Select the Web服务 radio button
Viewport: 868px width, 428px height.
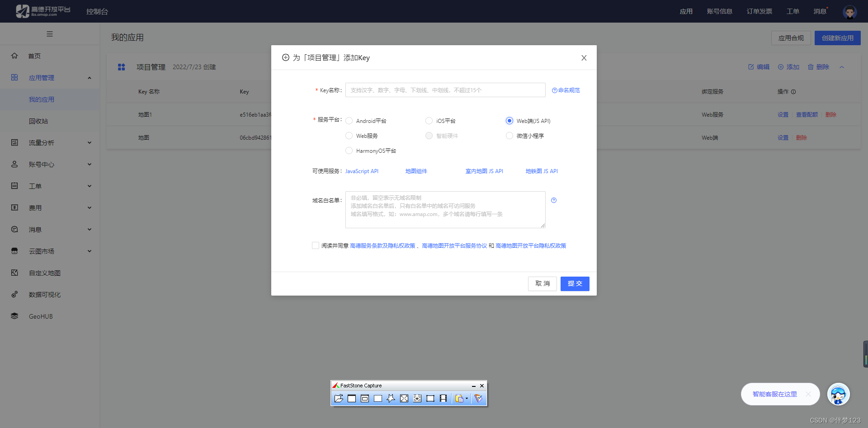[x=349, y=136]
